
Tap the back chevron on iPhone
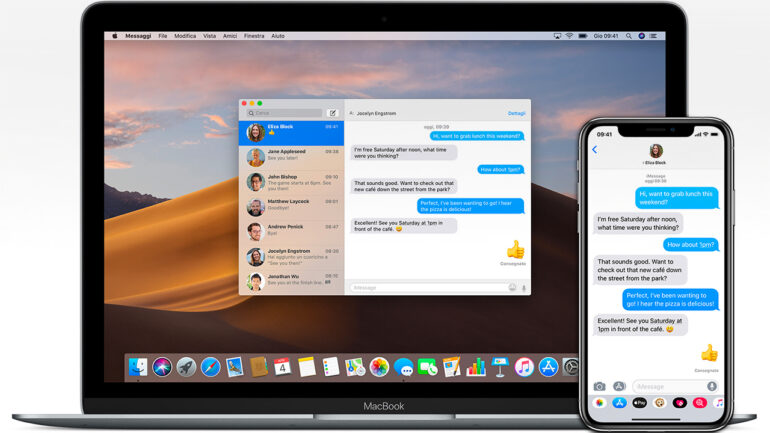pyautogui.click(x=594, y=150)
